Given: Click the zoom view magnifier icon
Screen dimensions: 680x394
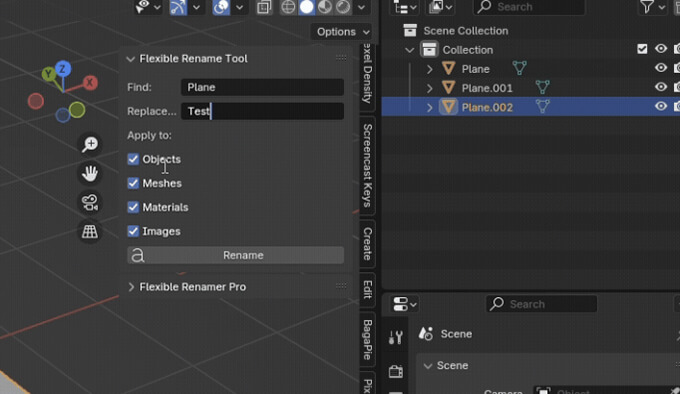Looking at the screenshot, I should (x=90, y=144).
